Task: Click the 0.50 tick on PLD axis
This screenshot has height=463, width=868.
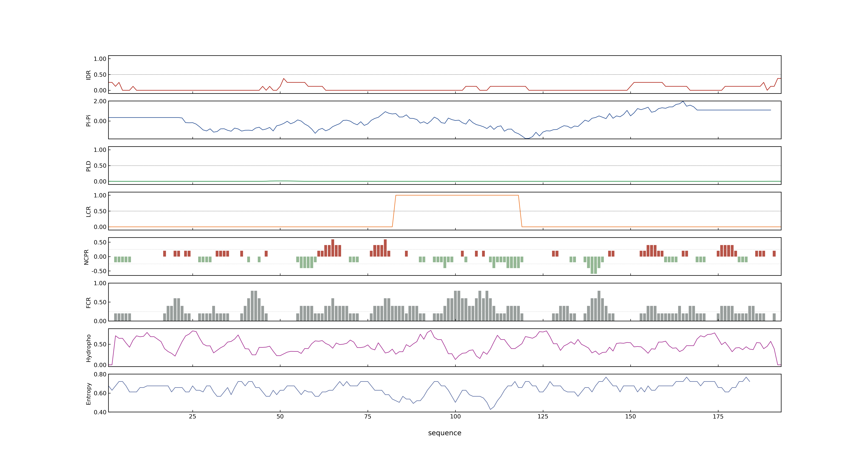Action: 100,166
